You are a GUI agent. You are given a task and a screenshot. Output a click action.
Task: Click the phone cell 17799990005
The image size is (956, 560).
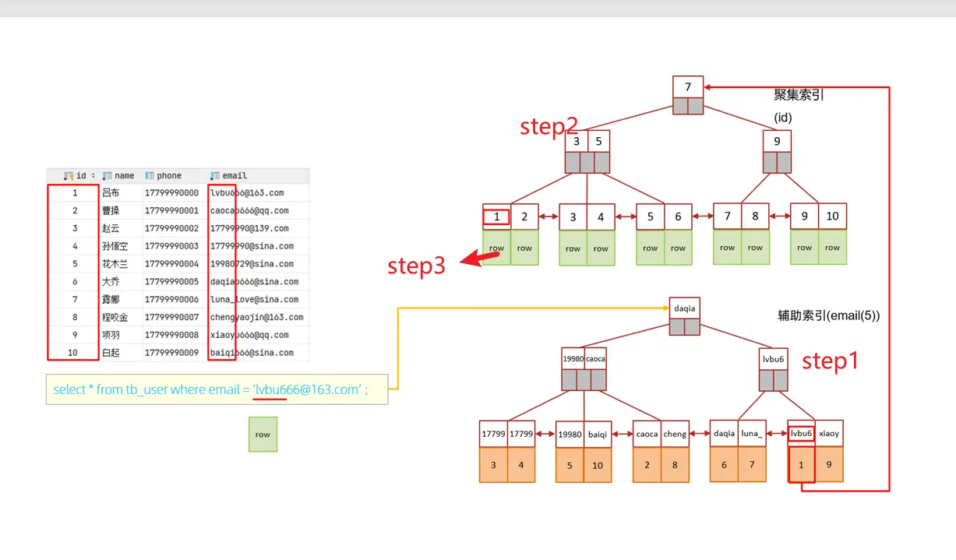pyautogui.click(x=171, y=282)
